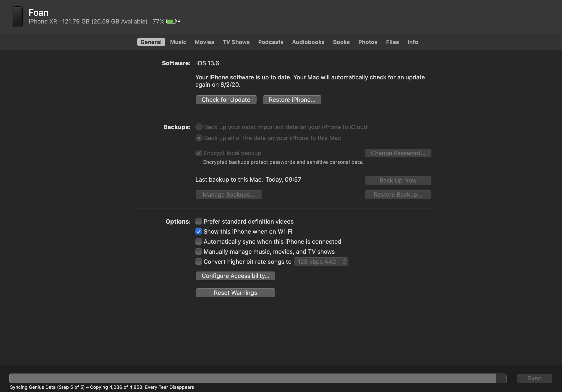
Task: Open the 128 kbps AAC dropdown
Action: [x=321, y=261]
